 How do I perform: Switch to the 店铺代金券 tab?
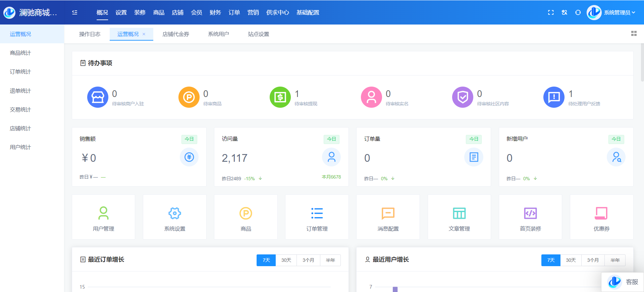click(176, 34)
